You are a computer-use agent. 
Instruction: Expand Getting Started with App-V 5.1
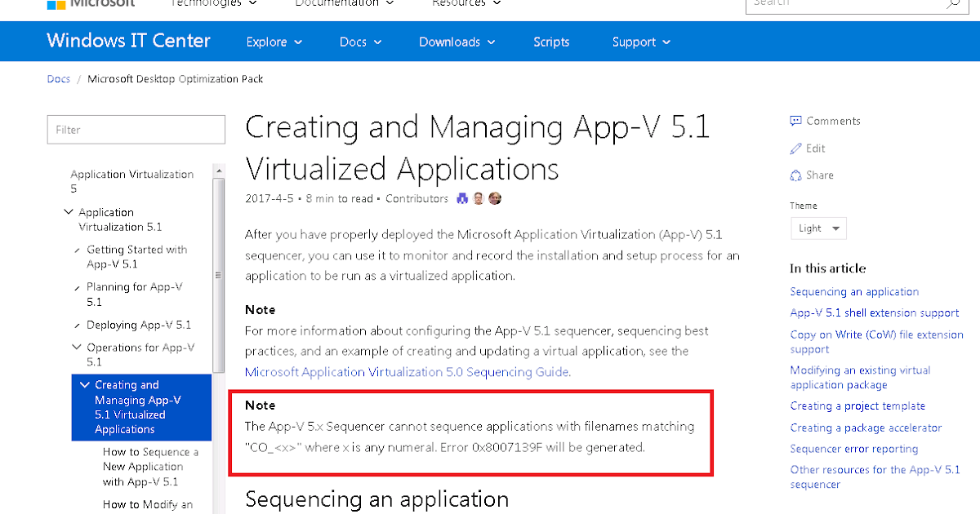pyautogui.click(x=77, y=250)
